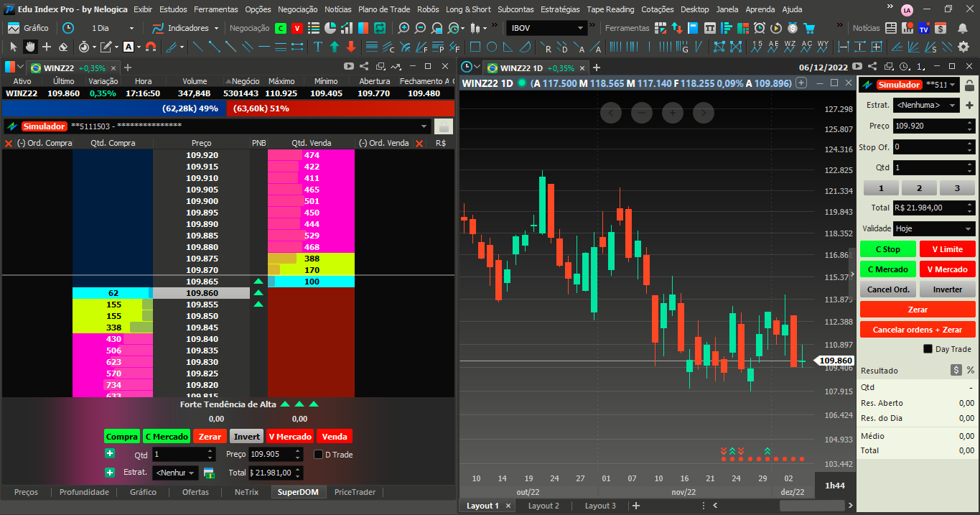
Task: Click the V Limite button
Action: point(948,249)
